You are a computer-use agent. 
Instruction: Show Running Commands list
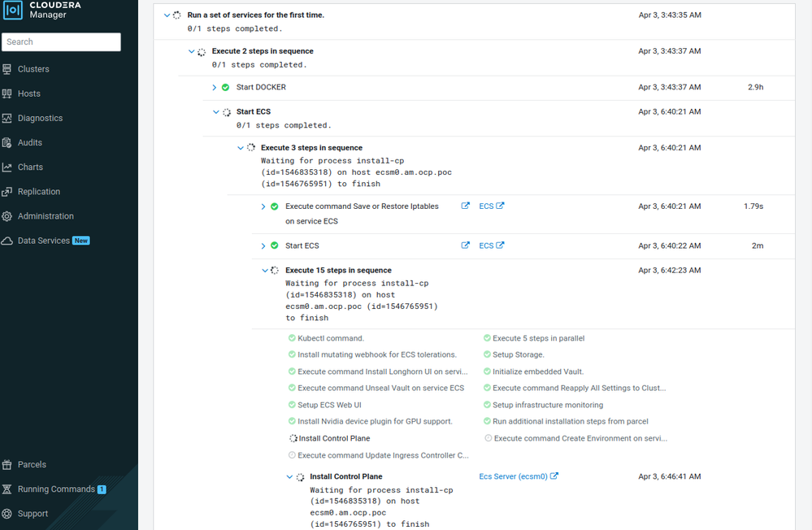(56, 489)
